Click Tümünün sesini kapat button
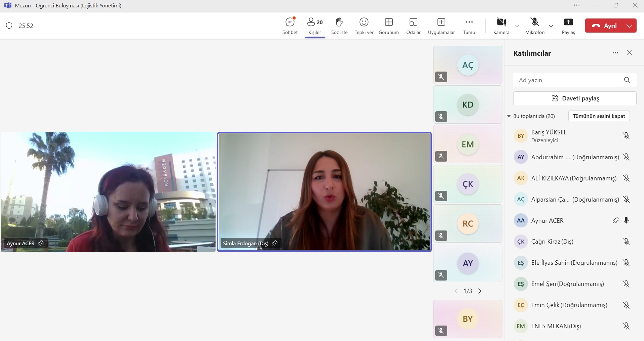Viewport: 644px width, 341px height. pyautogui.click(x=599, y=116)
